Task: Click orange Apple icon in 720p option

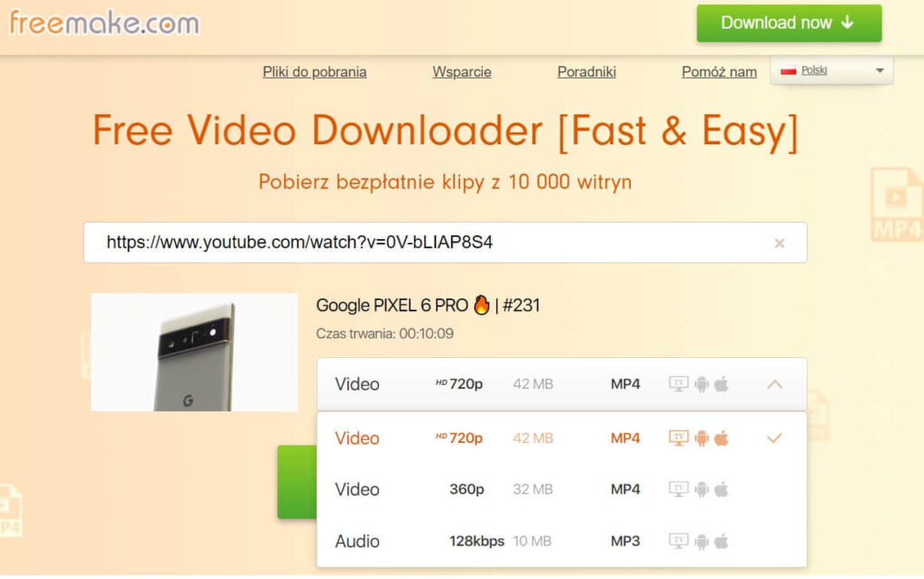Action: click(721, 438)
